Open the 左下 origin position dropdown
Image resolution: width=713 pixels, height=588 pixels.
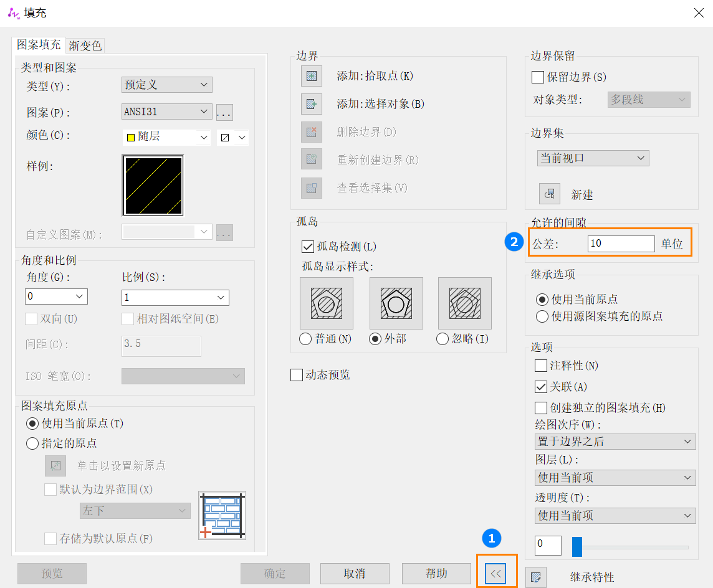tap(135, 511)
